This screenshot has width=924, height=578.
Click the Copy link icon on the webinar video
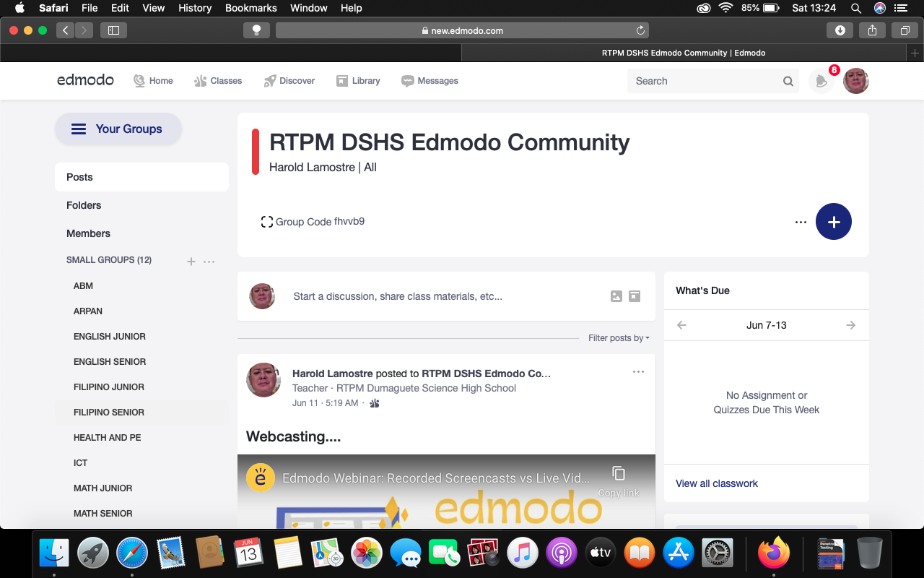[618, 473]
